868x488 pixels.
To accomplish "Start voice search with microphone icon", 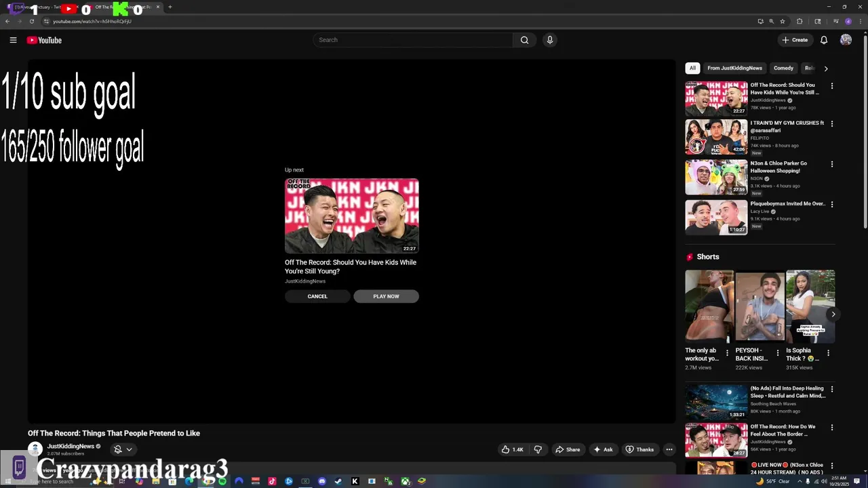I will pyautogui.click(x=550, y=40).
